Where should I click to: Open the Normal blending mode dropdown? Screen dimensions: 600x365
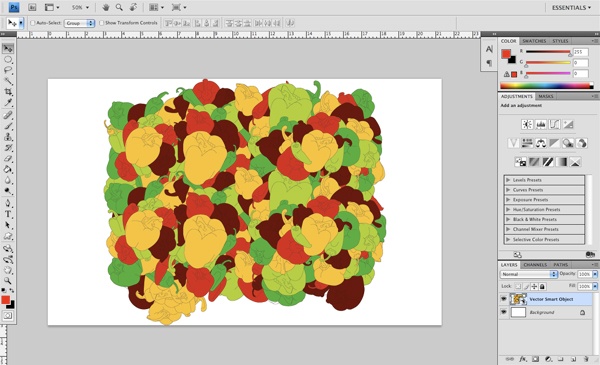528,274
